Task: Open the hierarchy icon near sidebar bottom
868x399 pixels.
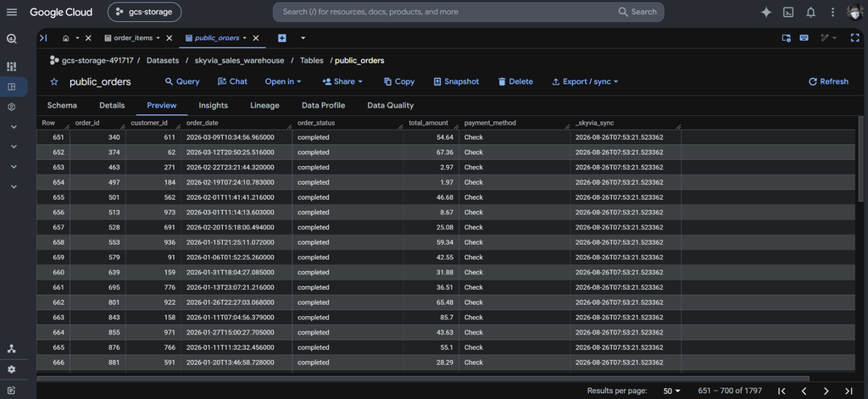Action: point(12,349)
